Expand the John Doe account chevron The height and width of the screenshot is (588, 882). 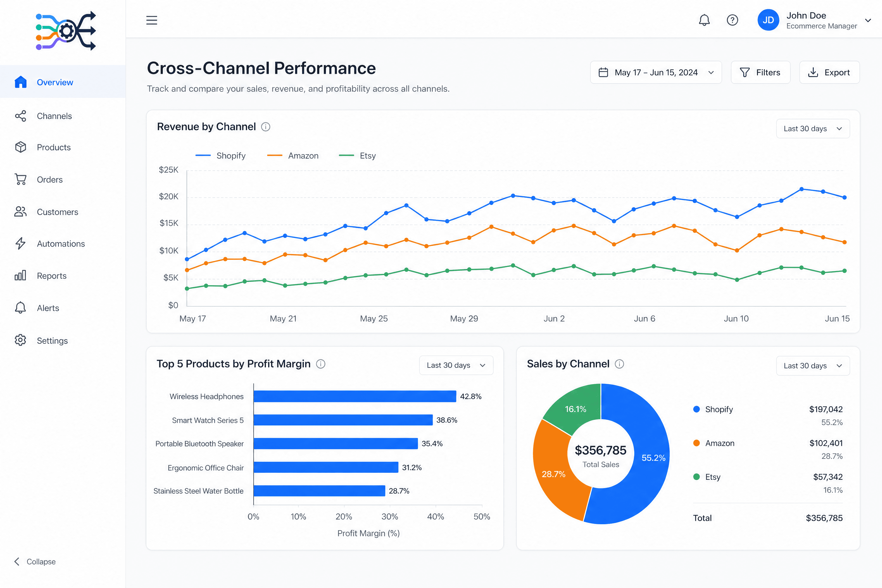click(868, 20)
